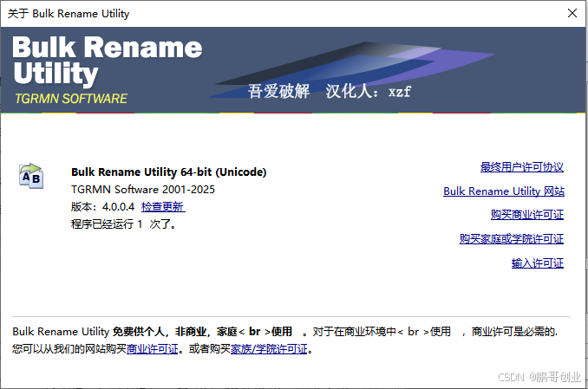Click the 检查更新 link next to the version

click(x=163, y=206)
